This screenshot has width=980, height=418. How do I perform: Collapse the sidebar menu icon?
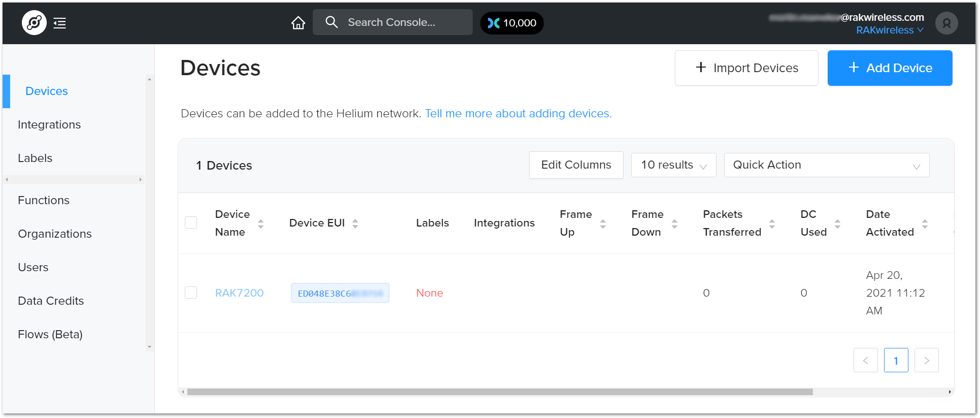(x=60, y=23)
